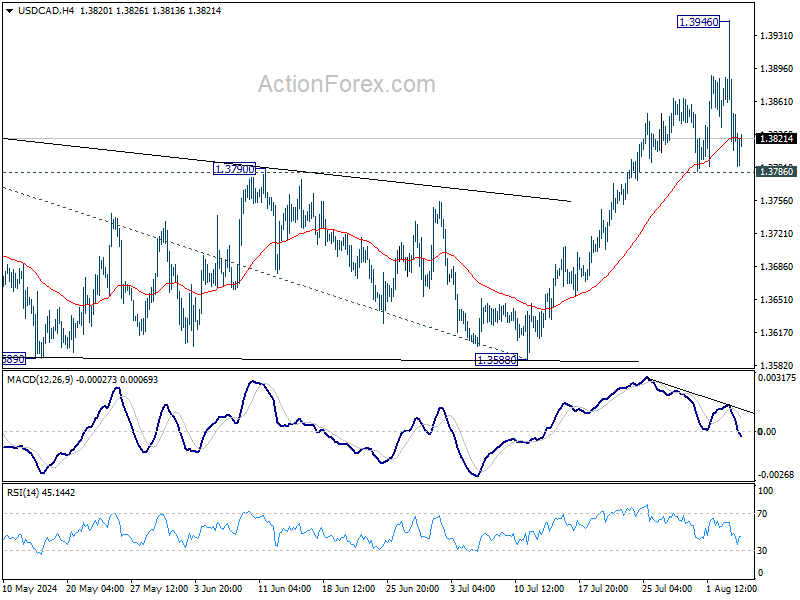Image resolution: width=800 pixels, height=600 pixels.
Task: Select the 10 Jul 12:00 time label
Action: point(539,589)
